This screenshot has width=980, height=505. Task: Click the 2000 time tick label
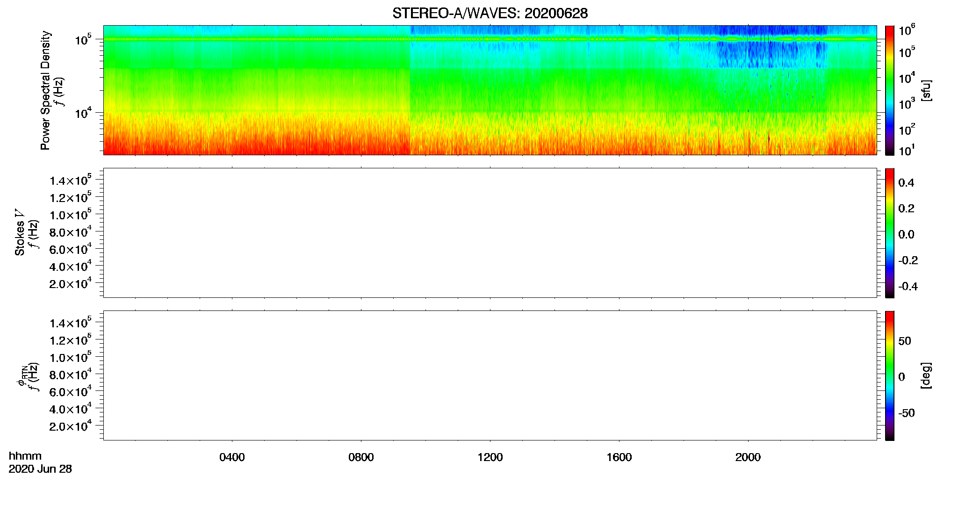748,457
